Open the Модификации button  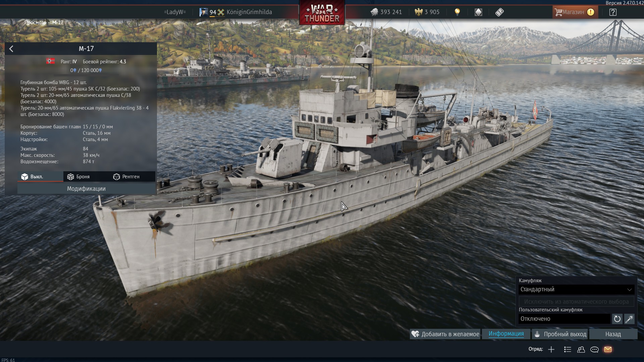(x=86, y=189)
